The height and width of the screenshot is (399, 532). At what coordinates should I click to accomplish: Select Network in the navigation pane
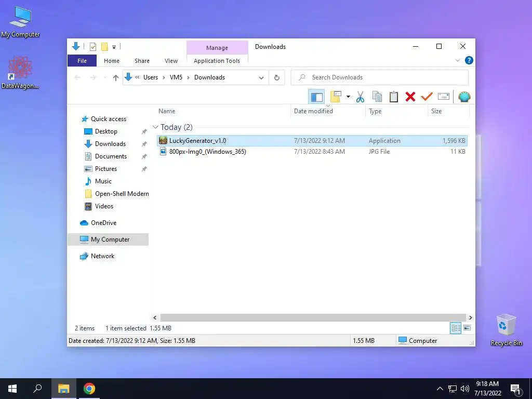102,256
